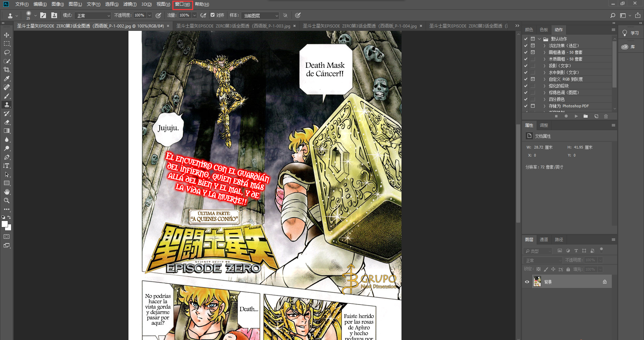Toggle checkmark for 木质画框 - 50 像素 action
The height and width of the screenshot is (340, 644).
pos(526,59)
